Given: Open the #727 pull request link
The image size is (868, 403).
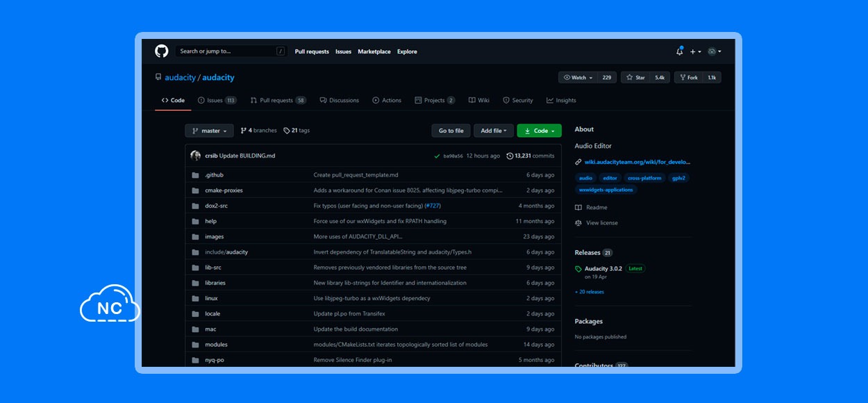Looking at the screenshot, I should pos(433,206).
